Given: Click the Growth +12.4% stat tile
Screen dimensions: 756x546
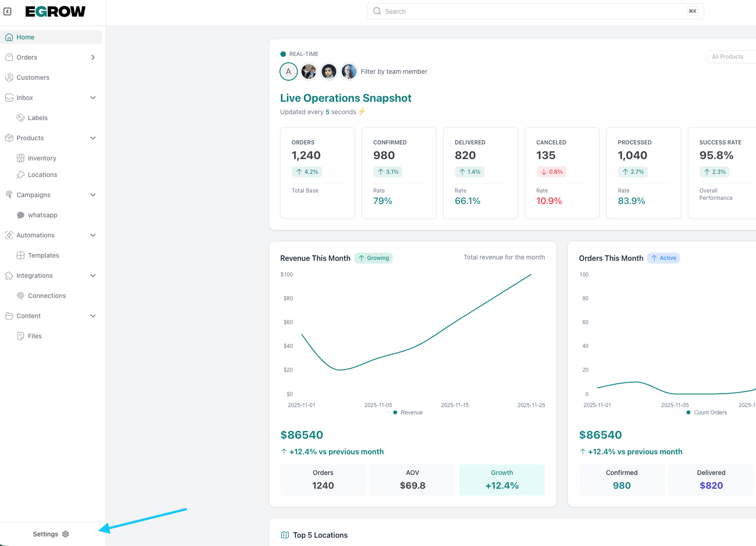Looking at the screenshot, I should click(502, 480).
